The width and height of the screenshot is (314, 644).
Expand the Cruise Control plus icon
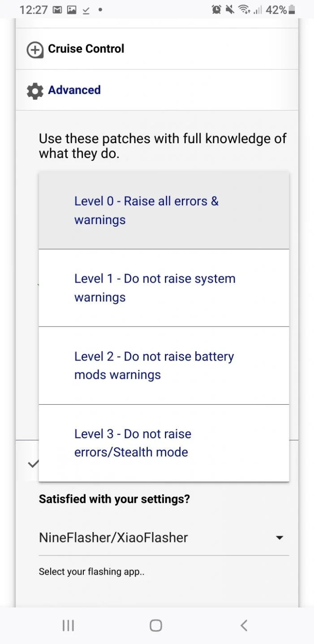click(x=35, y=50)
